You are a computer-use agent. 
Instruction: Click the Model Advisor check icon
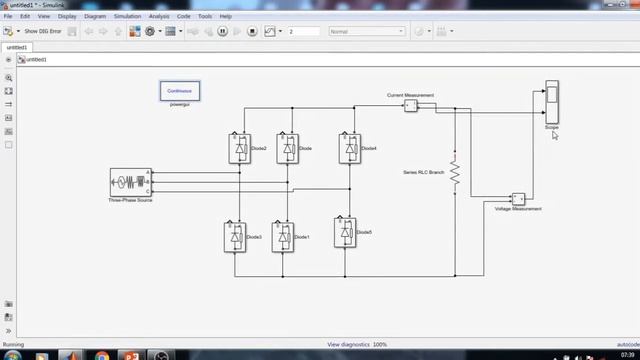tap(419, 31)
